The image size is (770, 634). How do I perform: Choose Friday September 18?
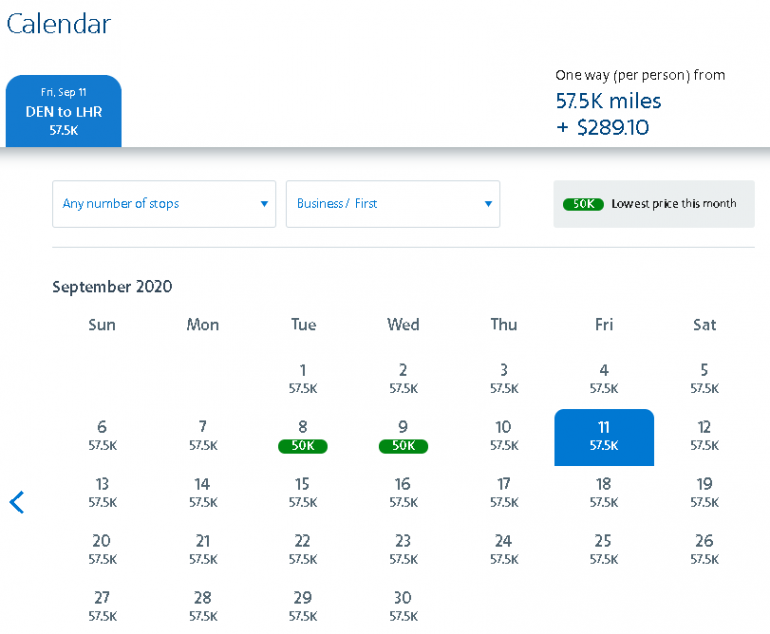tap(604, 492)
